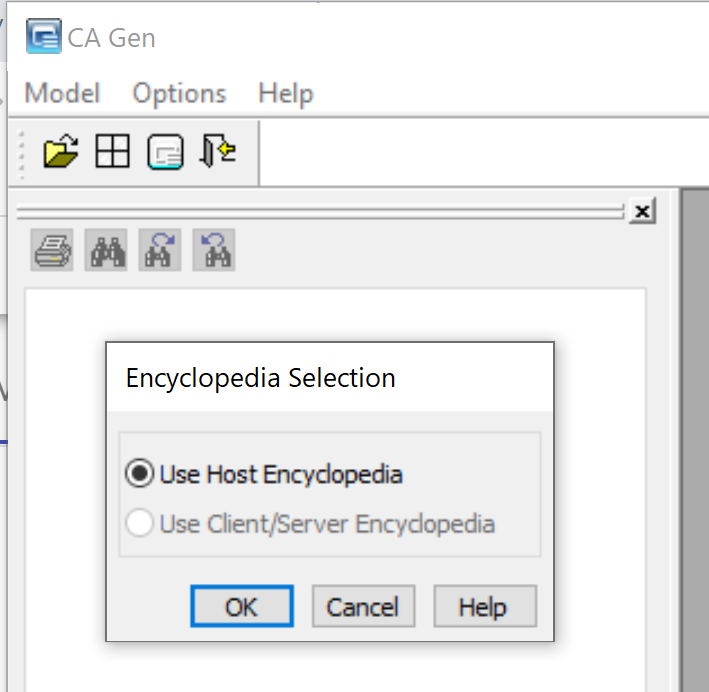Click the dialog Help button
This screenshot has width=709, height=692.
(485, 606)
